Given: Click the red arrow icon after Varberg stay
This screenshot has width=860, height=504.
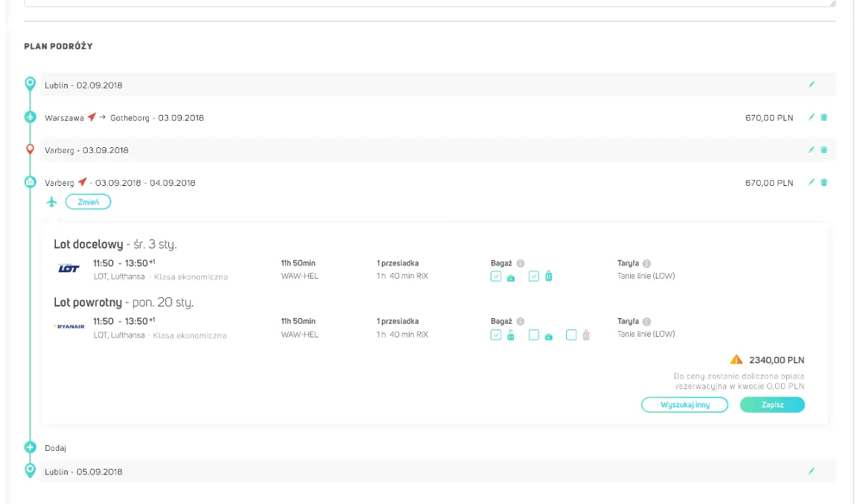Looking at the screenshot, I should click(x=83, y=182).
